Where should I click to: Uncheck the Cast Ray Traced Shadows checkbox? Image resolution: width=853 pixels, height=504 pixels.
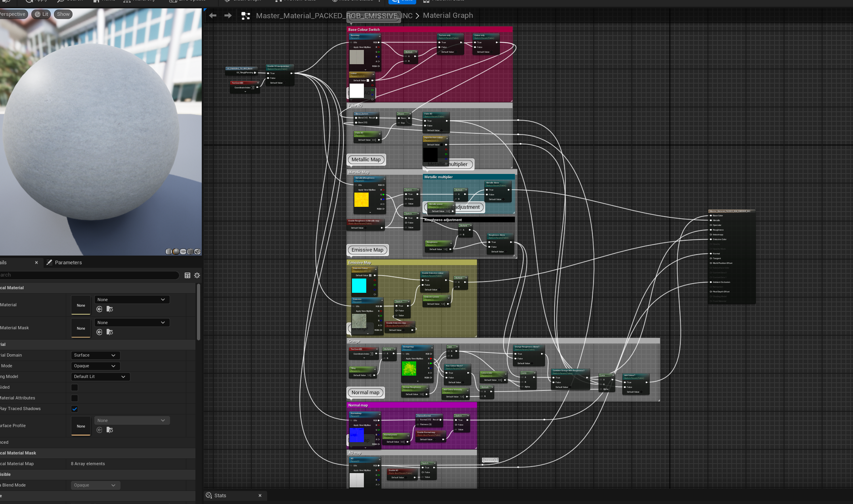[75, 409]
